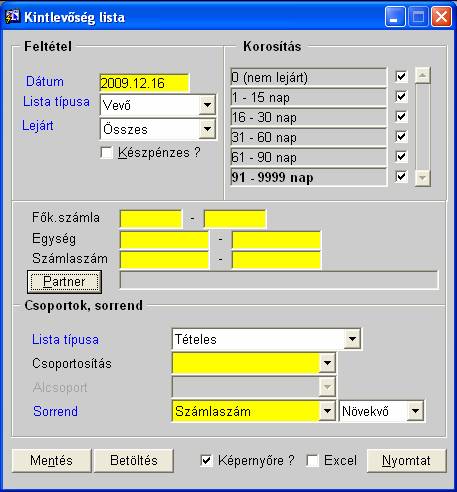This screenshot has width=457, height=492.
Task: Click the Betöltés button
Action: [x=134, y=461]
